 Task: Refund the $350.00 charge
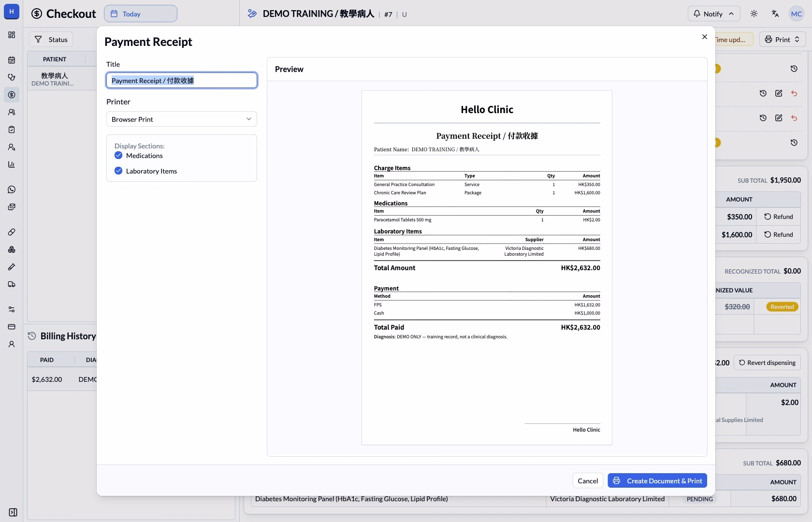[x=779, y=217]
